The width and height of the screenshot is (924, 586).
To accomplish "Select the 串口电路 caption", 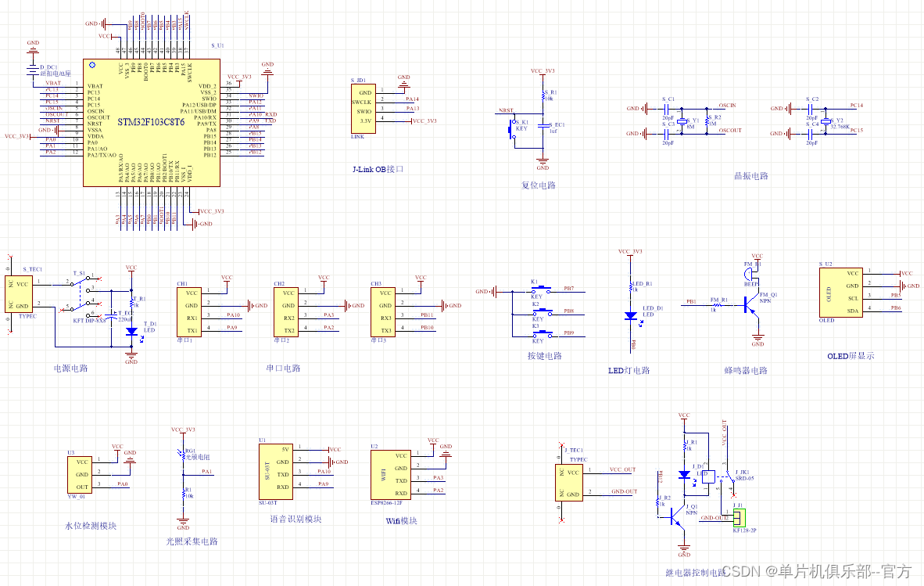I will [283, 368].
